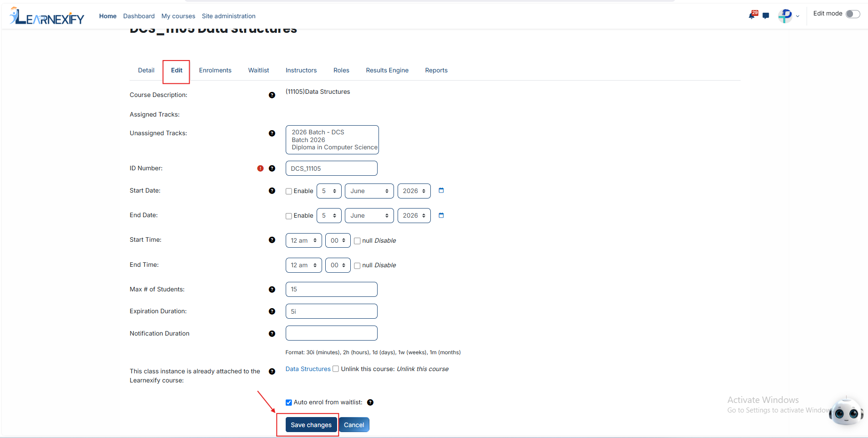Click the Notification Duration input field
This screenshot has width=868, height=438.
pyautogui.click(x=332, y=333)
